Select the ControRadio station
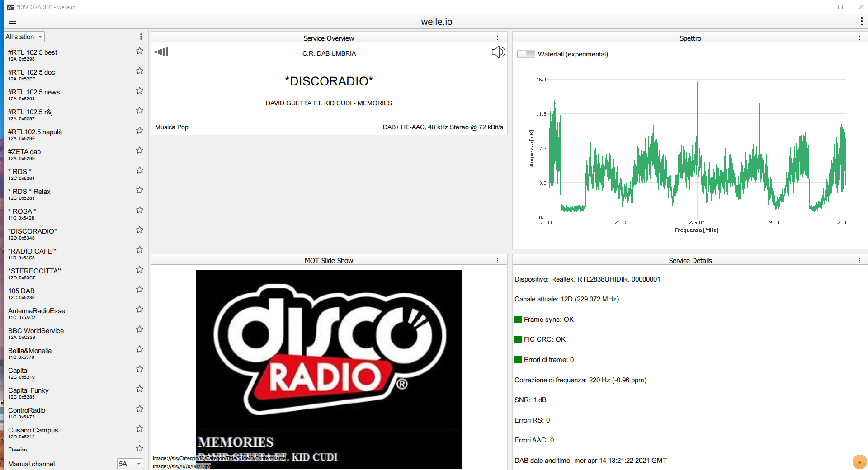The width and height of the screenshot is (868, 470). (x=68, y=413)
